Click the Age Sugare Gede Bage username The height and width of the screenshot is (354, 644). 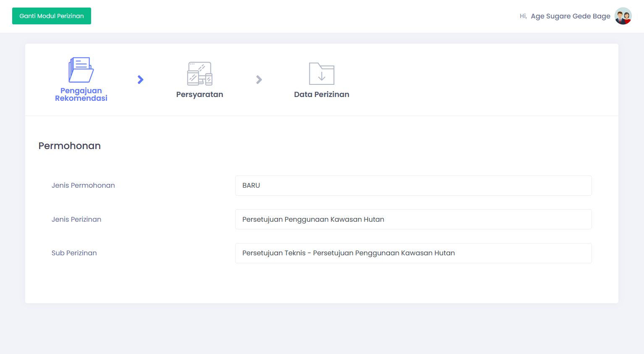pyautogui.click(x=570, y=16)
